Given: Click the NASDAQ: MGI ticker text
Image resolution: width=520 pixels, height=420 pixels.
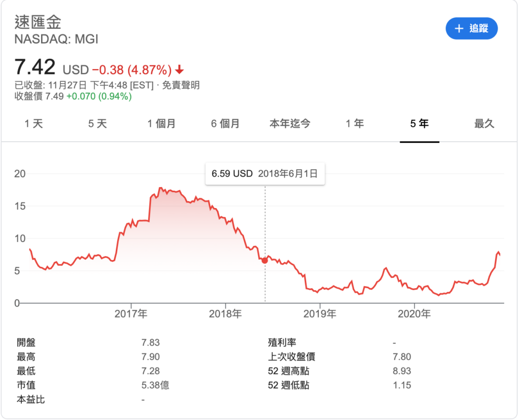Looking at the screenshot, I should (x=56, y=39).
